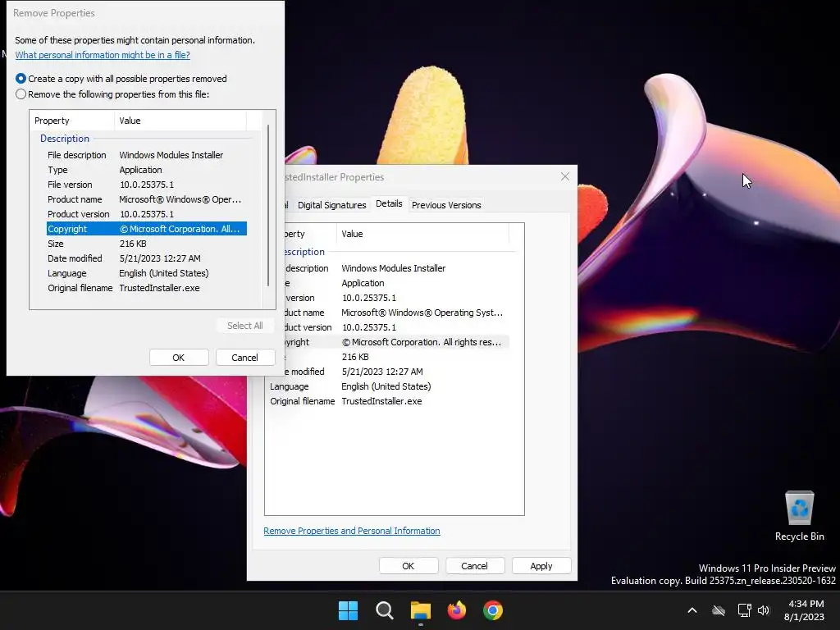This screenshot has height=630, width=840.
Task: Select File version row in Remove Properties
Action: [x=147, y=185]
